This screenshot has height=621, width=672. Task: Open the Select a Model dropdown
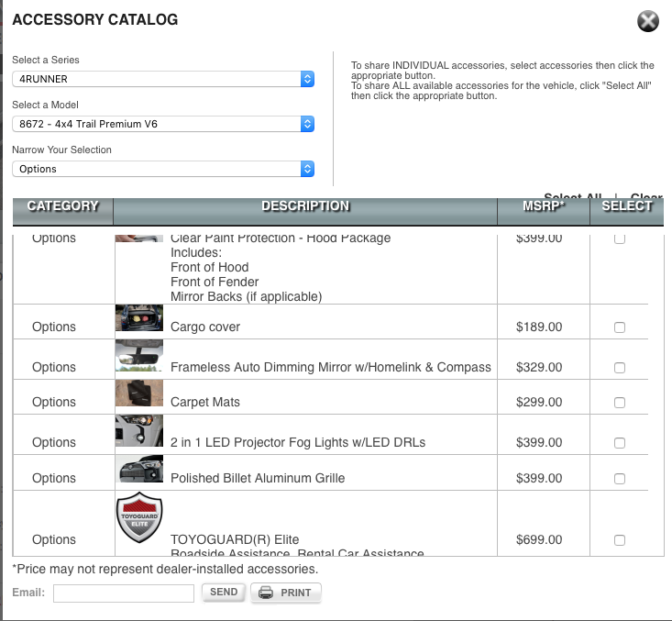(163, 124)
